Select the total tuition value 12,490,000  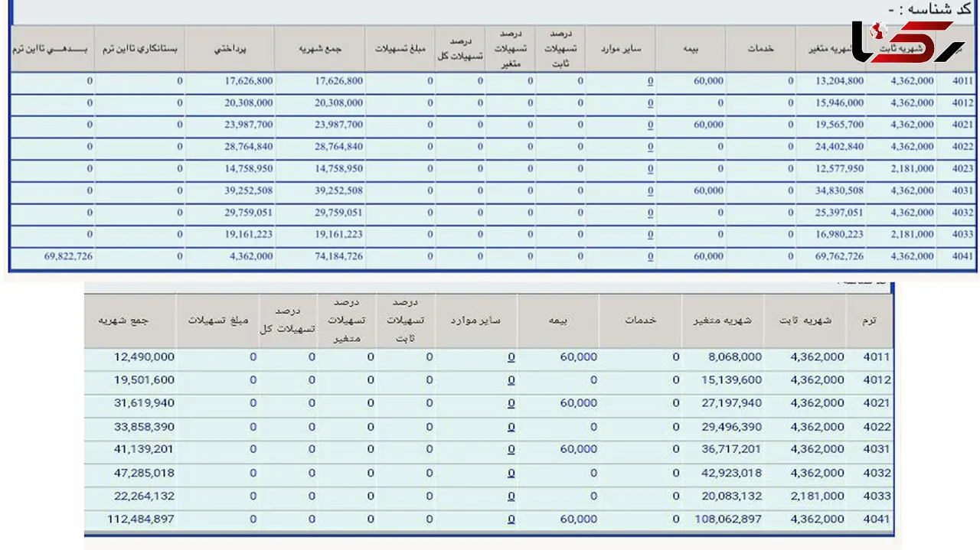click(145, 357)
